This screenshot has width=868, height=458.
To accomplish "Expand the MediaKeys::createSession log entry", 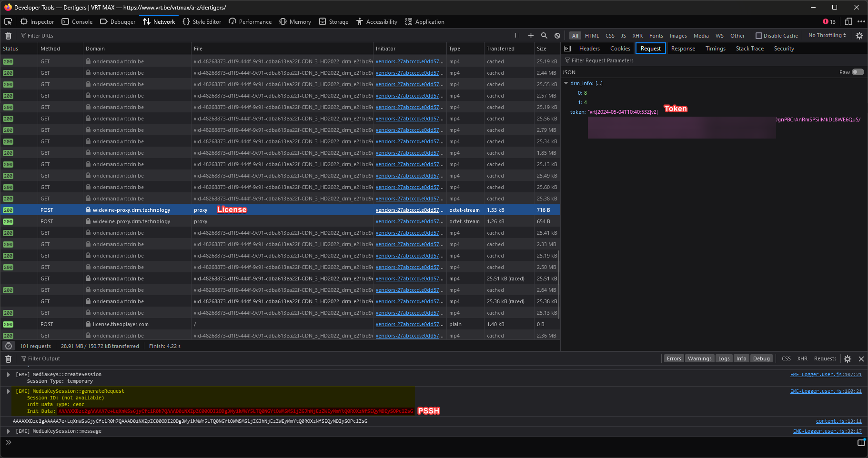I will [x=8, y=375].
